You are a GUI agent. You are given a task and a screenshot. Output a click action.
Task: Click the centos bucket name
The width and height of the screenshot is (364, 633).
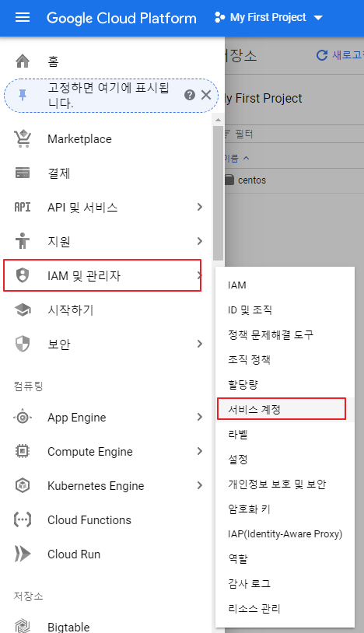(252, 180)
